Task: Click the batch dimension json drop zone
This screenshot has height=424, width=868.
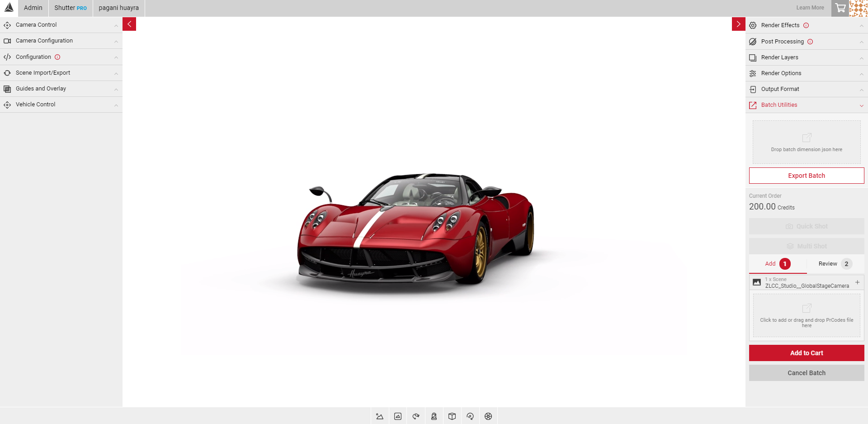Action: pyautogui.click(x=807, y=142)
